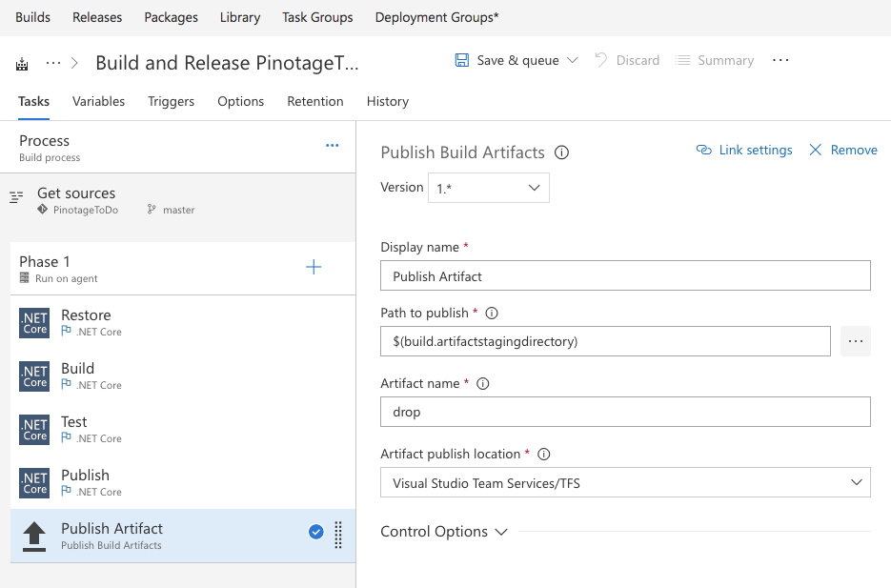
Task: Open the breadcrumb ellipsis next to castle icon
Action: (x=53, y=63)
